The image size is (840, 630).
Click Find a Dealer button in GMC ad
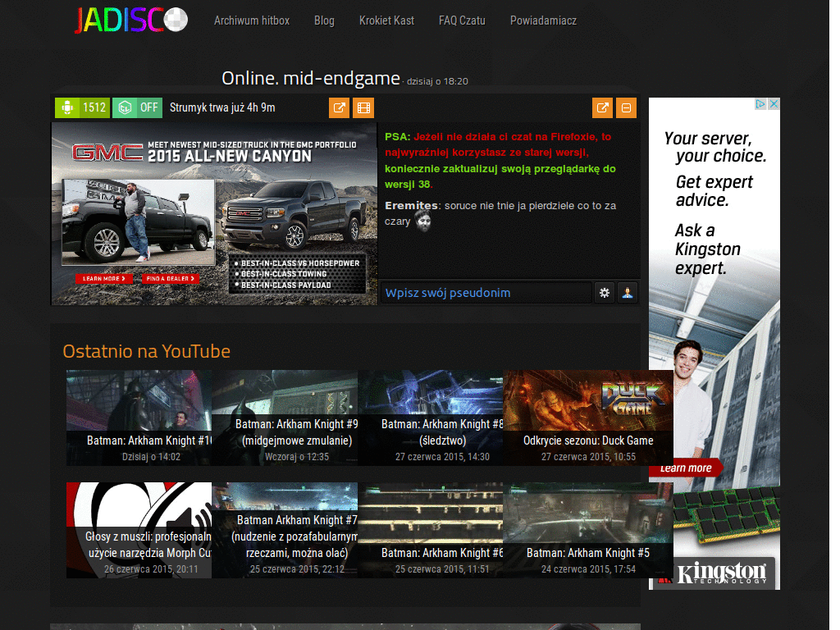(171, 279)
